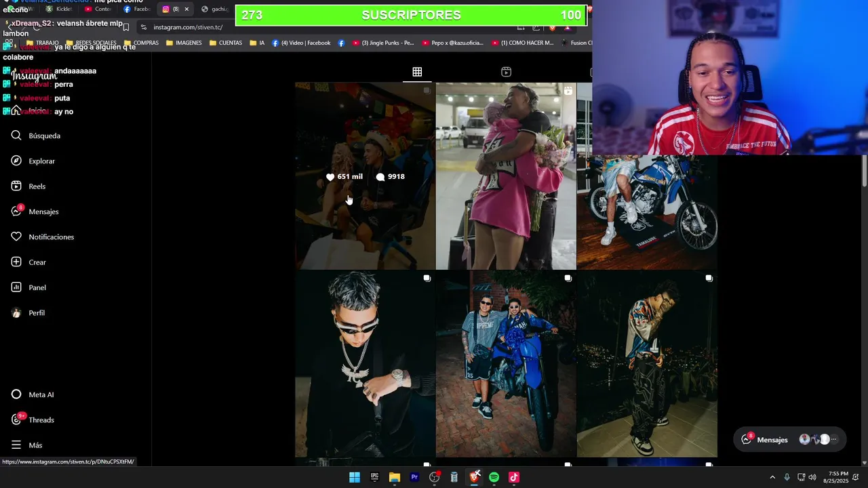
Task: Open the COMO HACER M... bookmark
Action: coord(523,43)
